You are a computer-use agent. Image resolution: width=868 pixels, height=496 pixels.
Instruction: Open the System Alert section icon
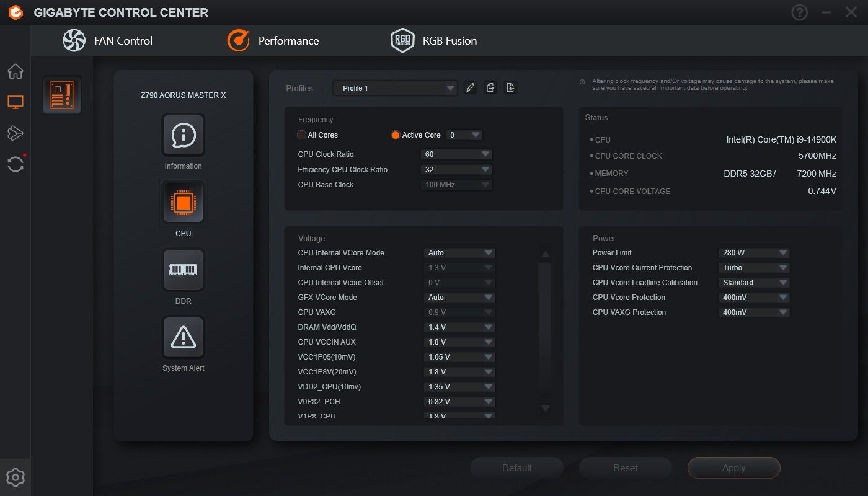183,337
